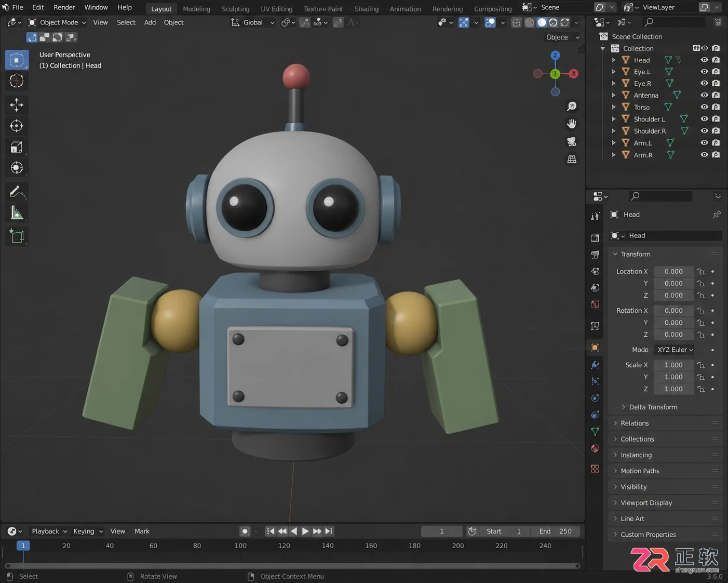Open the Render menu
The width and height of the screenshot is (728, 583).
point(64,7)
